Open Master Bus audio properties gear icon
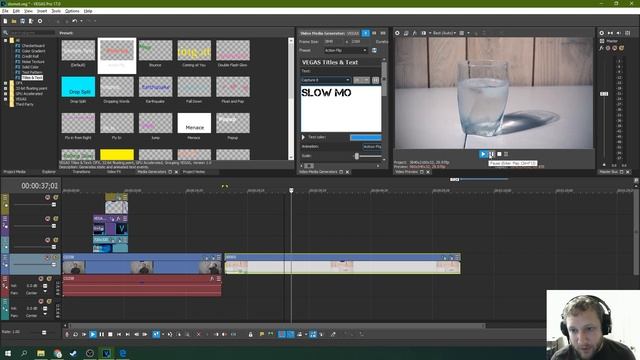Viewport: 640px width, 360px height. coord(602,33)
